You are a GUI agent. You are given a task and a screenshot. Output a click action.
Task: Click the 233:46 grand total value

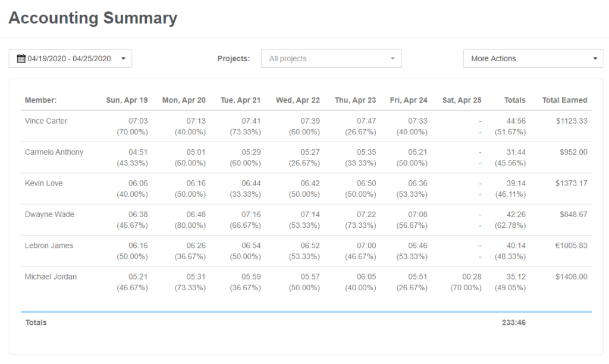click(x=513, y=323)
